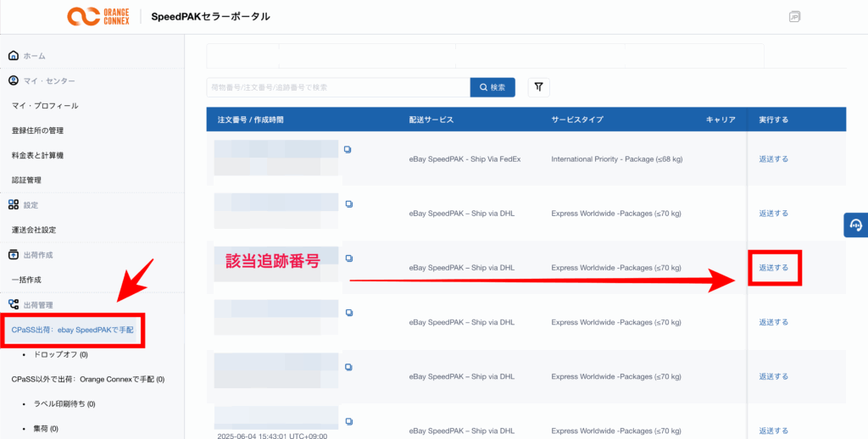This screenshot has height=439, width=868.
Task: Click the 設定 grid icon
Action: [14, 205]
